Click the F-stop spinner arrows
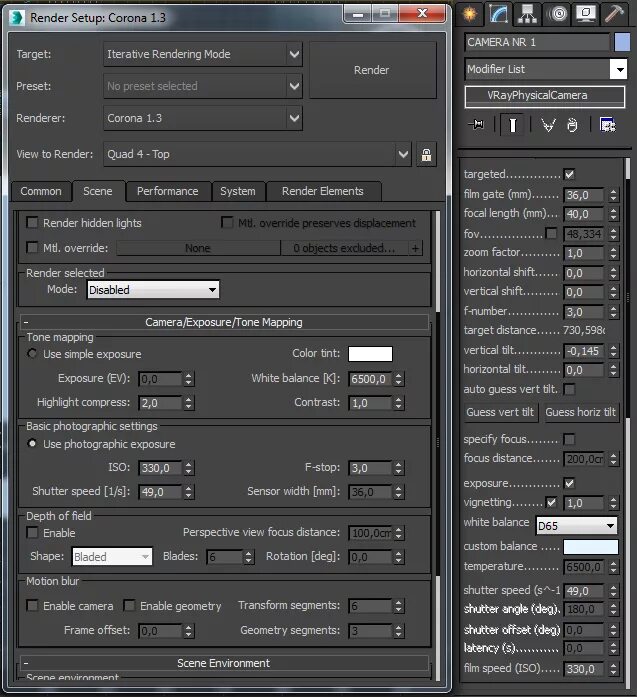Screen dimensions: 637x697 click(398, 468)
